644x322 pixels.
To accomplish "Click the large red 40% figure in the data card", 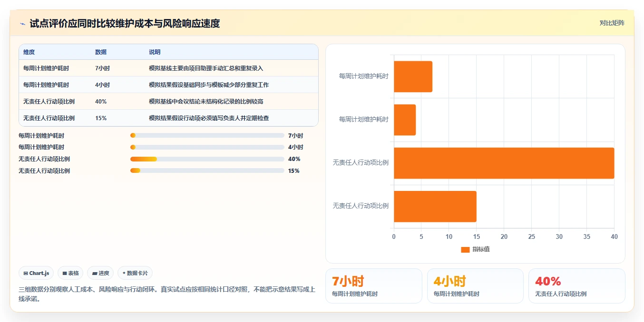I will tap(548, 281).
